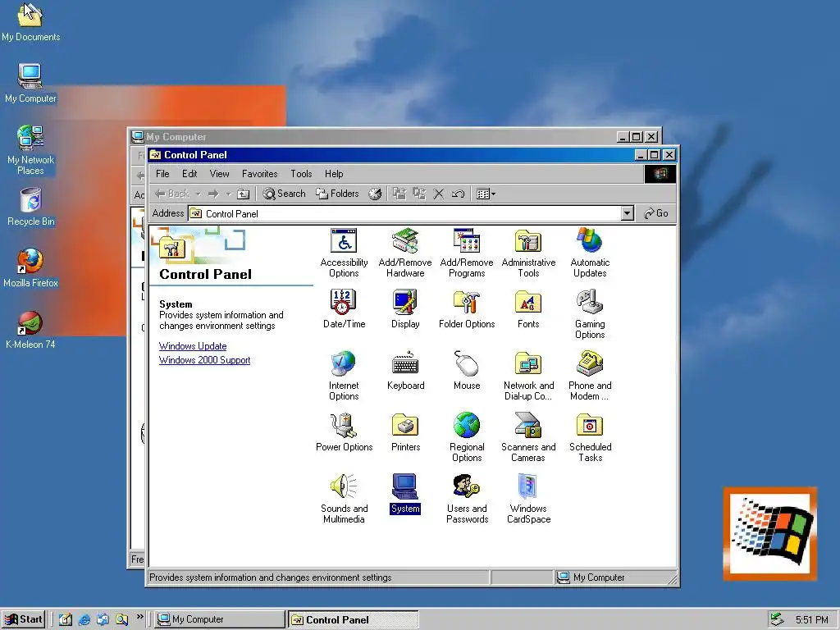Open the Back button history dropdown
The width and height of the screenshot is (840, 630).
pyautogui.click(x=199, y=194)
